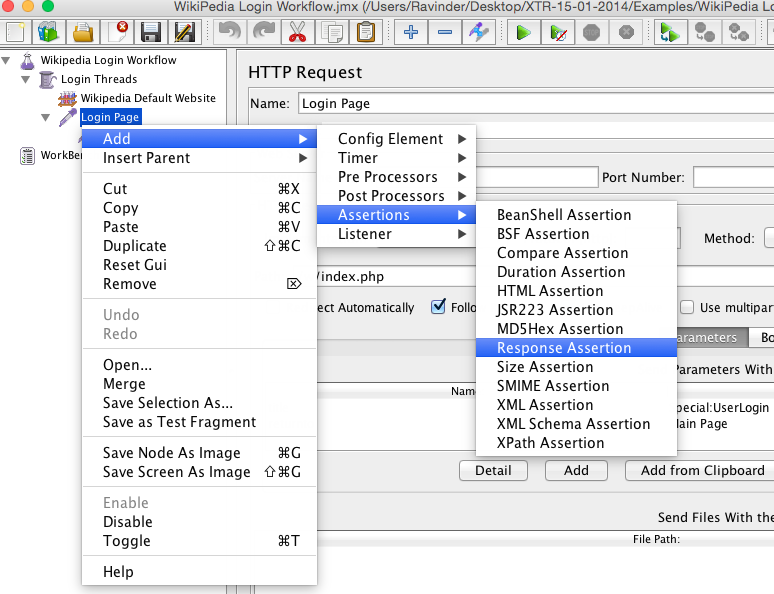
Task: Click the Save As pencil icon
Action: [185, 32]
